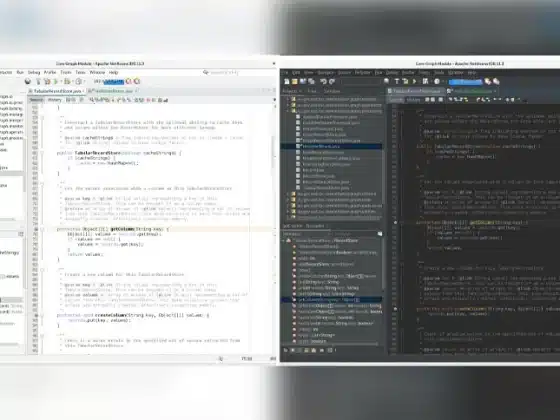This screenshot has height=420, width=560.
Task: Click the Redo arrow in dark window toolbar
Action: coord(332,82)
